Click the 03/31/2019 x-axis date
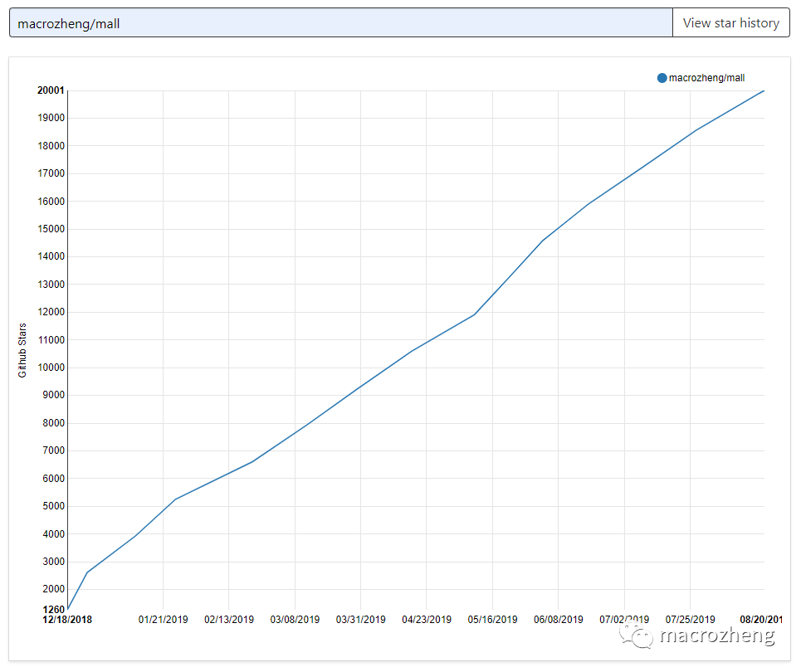The width and height of the screenshot is (801, 672). [x=360, y=620]
